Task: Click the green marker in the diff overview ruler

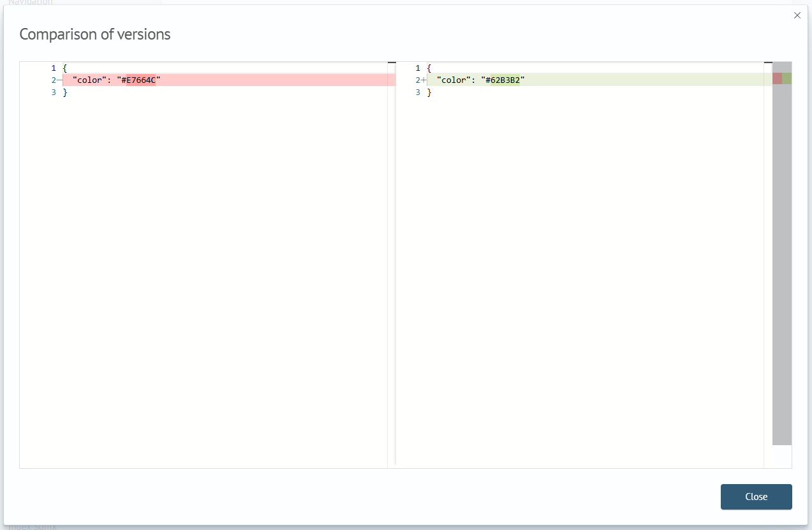Action: pos(786,78)
